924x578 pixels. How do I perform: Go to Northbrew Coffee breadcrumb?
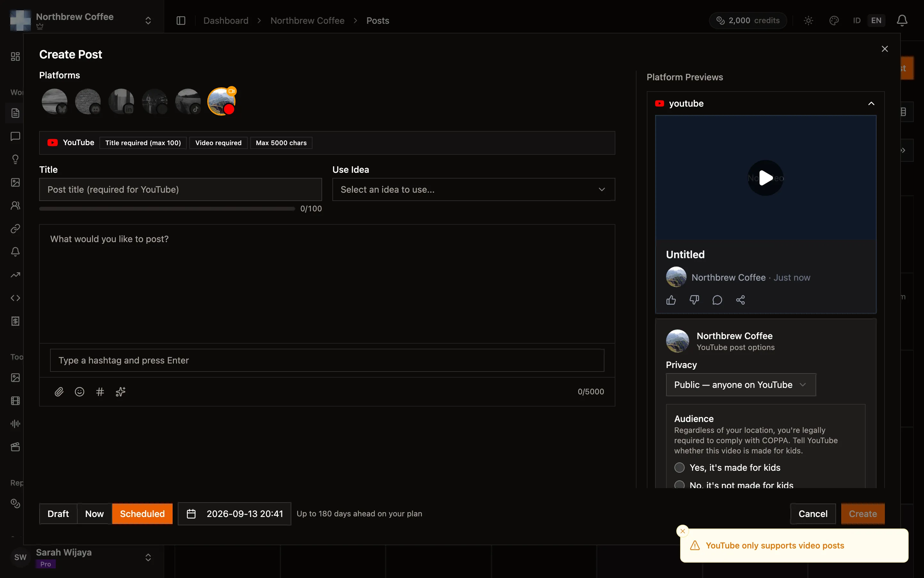click(x=307, y=21)
